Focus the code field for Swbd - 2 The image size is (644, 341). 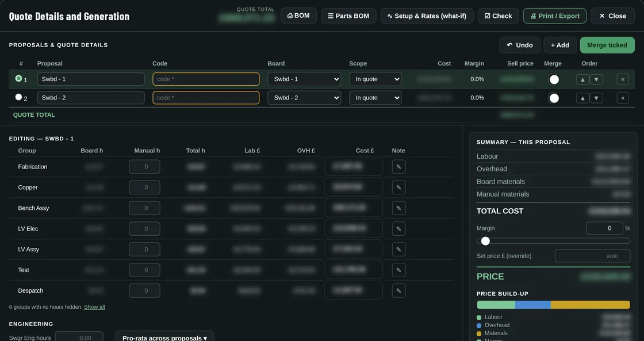206,98
